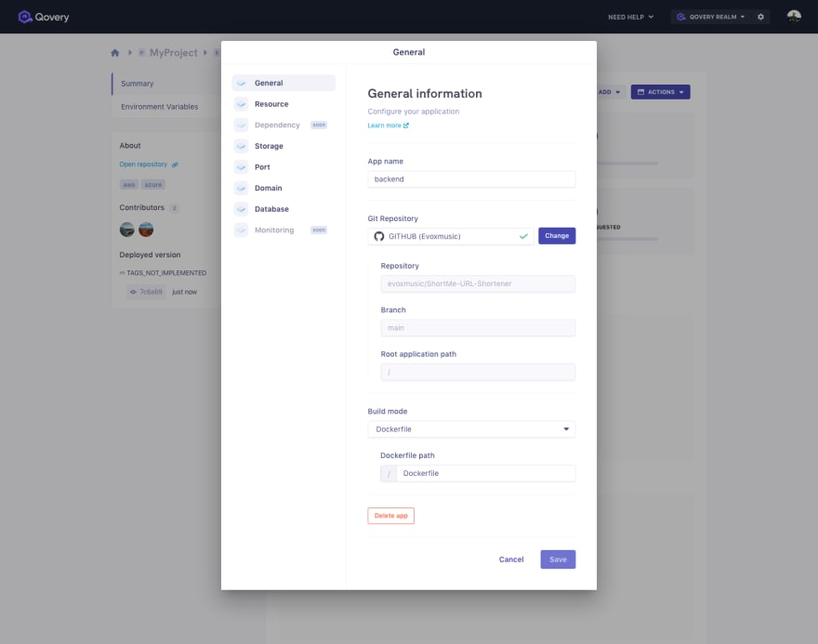818x644 pixels.
Task: Select the Dependency tab marked soon
Action: (x=284, y=125)
